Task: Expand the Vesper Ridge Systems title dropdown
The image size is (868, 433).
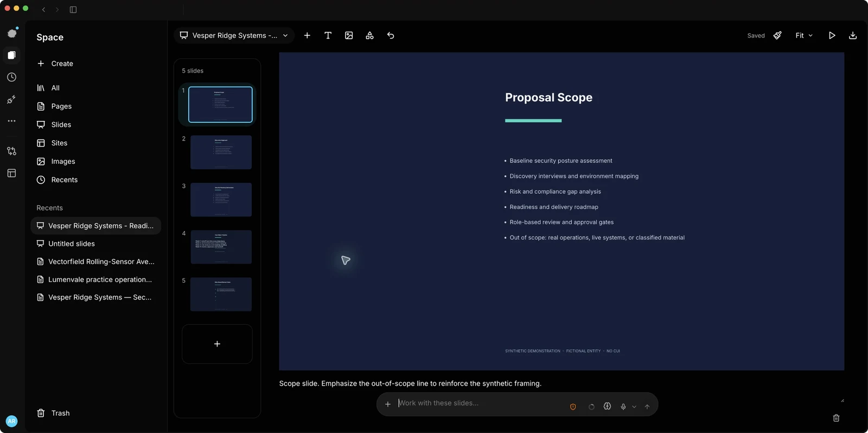Action: 234,35
